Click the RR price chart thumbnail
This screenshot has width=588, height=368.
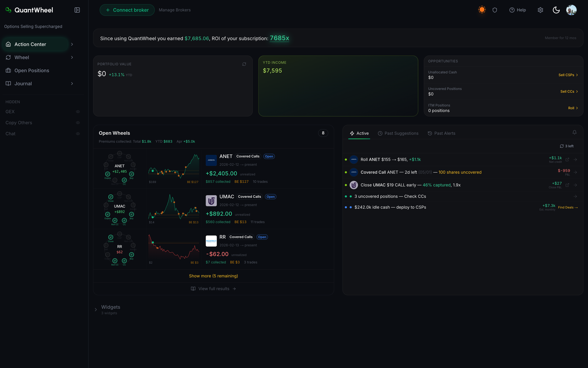click(x=174, y=249)
